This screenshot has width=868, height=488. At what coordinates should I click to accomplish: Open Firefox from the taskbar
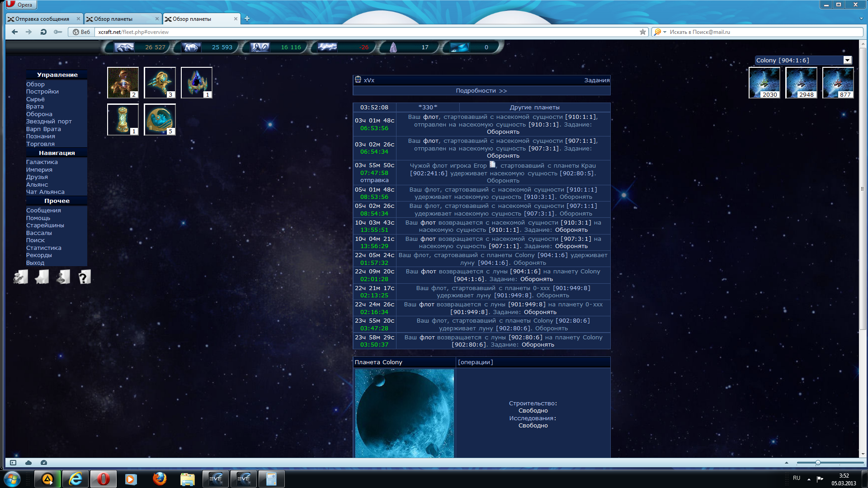pos(159,479)
